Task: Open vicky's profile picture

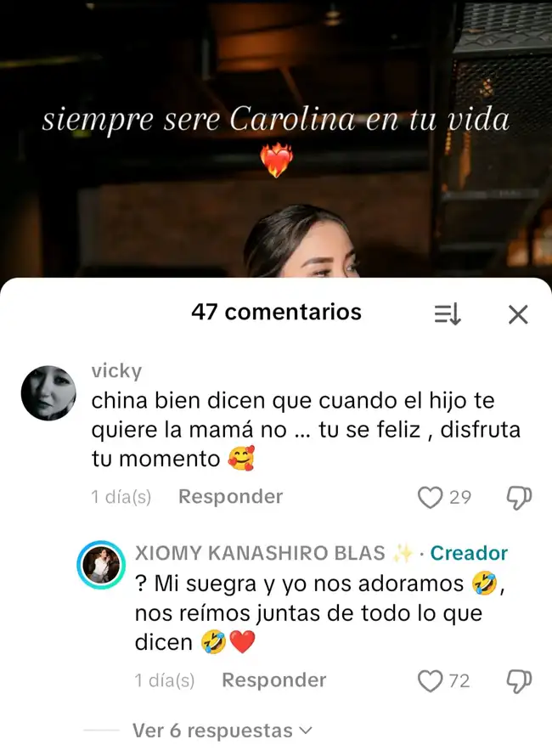Action: 48,393
